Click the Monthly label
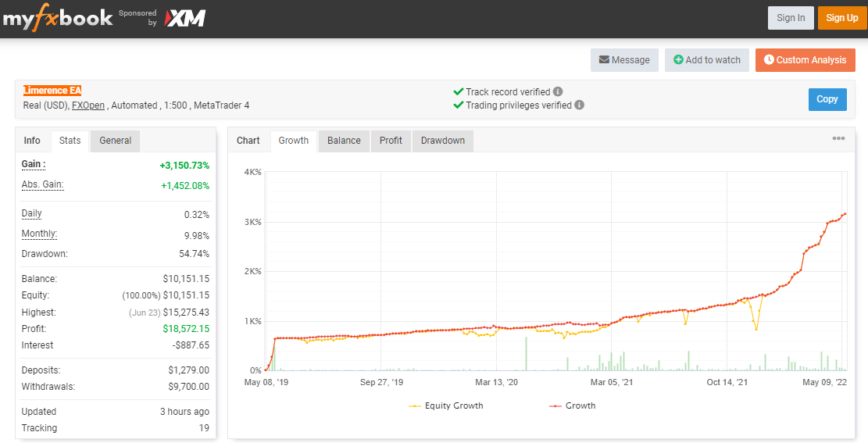Image resolution: width=868 pixels, height=443 pixels. [39, 234]
